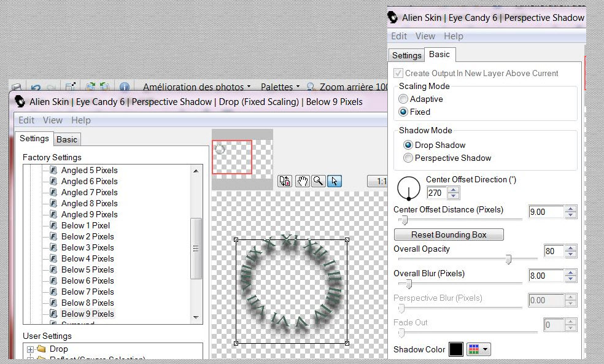Open the Help menu in the Drop (Fixed Scaling) window

point(81,120)
